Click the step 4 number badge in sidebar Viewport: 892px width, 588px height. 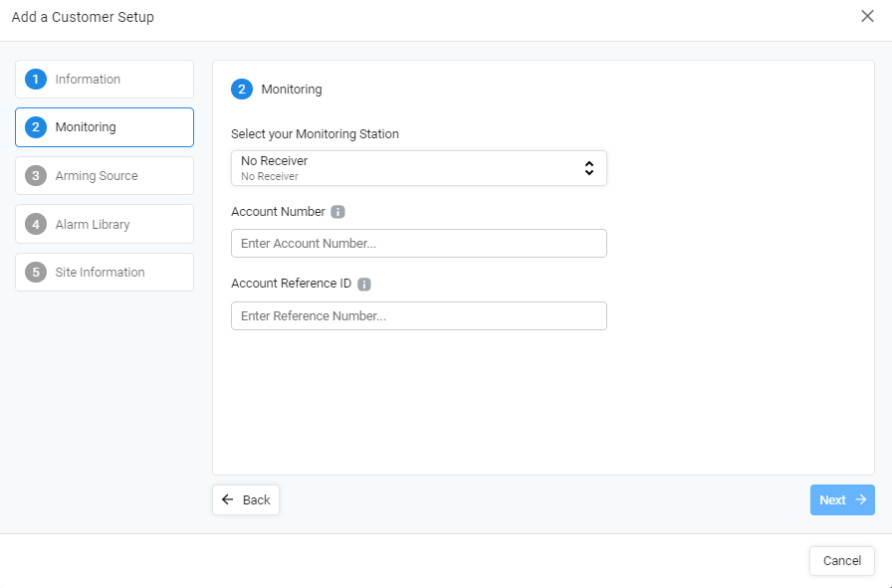tap(36, 224)
